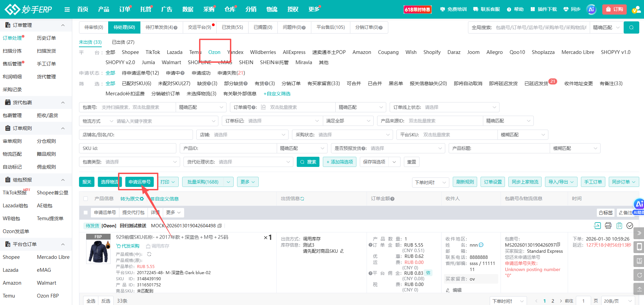The height and width of the screenshot is (305, 644).
Task: Click the floating AI助理 bubble
Action: pos(639,206)
